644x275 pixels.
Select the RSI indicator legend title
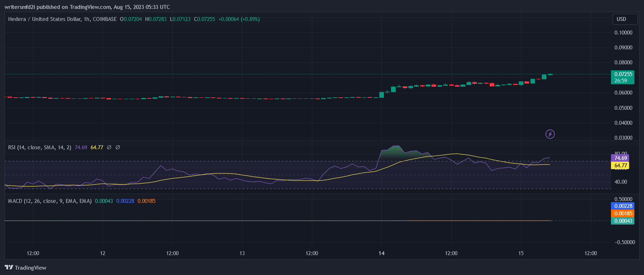pyautogui.click(x=39, y=147)
